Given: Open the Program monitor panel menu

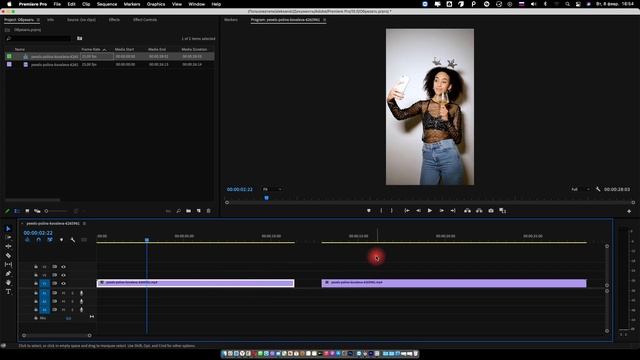Looking at the screenshot, I should click(324, 20).
